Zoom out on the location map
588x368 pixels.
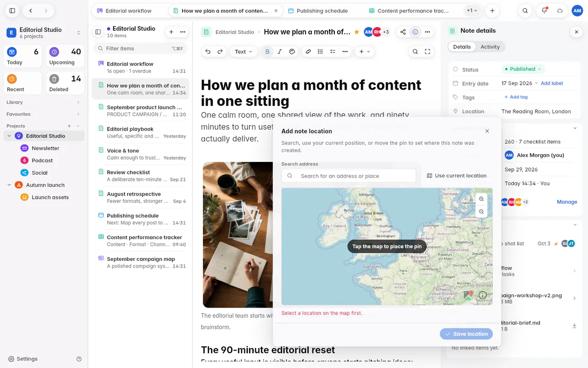coord(481,212)
